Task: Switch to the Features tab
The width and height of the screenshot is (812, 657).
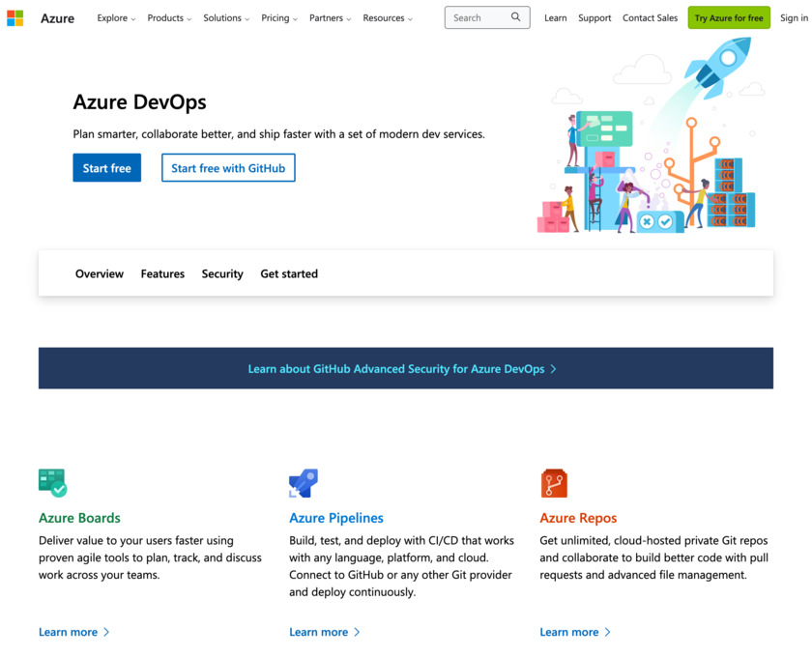Action: tap(162, 273)
